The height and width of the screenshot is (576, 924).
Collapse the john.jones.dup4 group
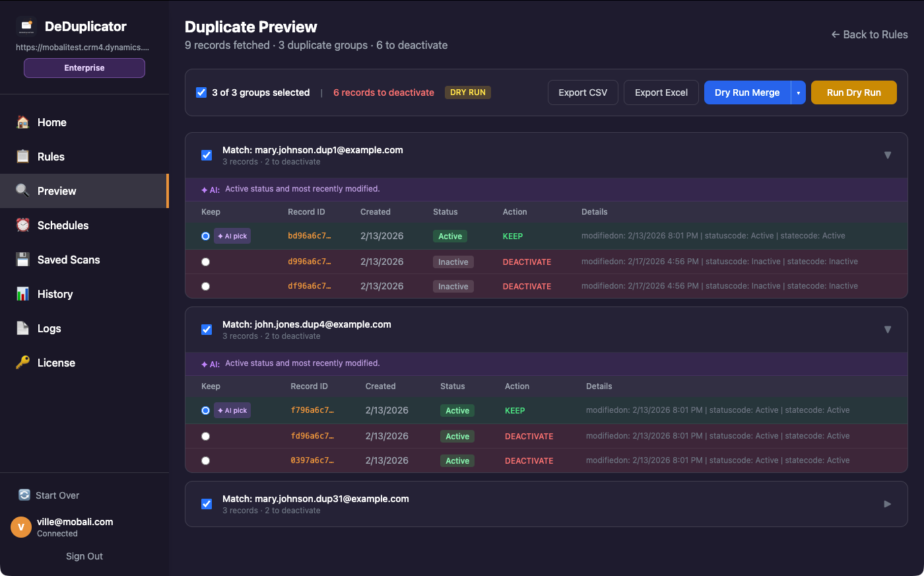coord(888,330)
